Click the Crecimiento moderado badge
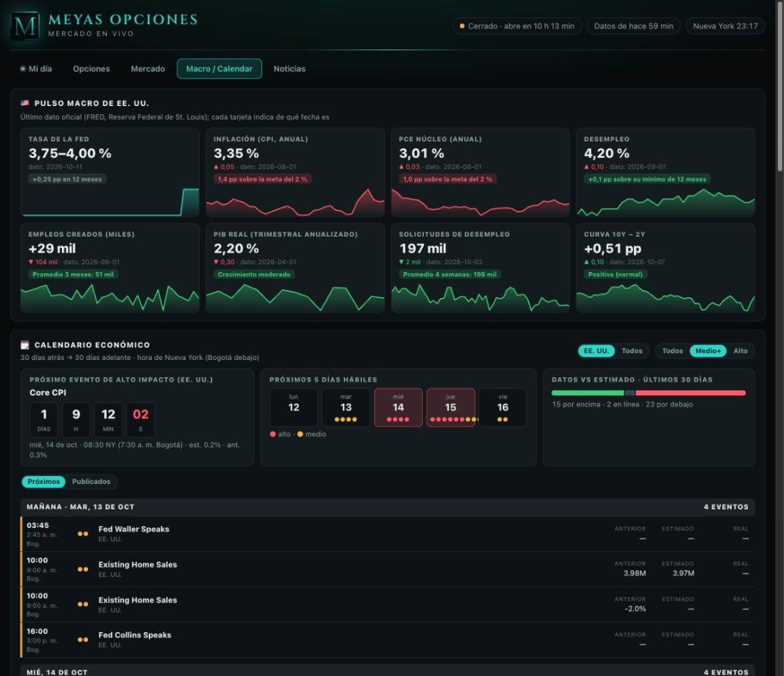 coord(254,275)
